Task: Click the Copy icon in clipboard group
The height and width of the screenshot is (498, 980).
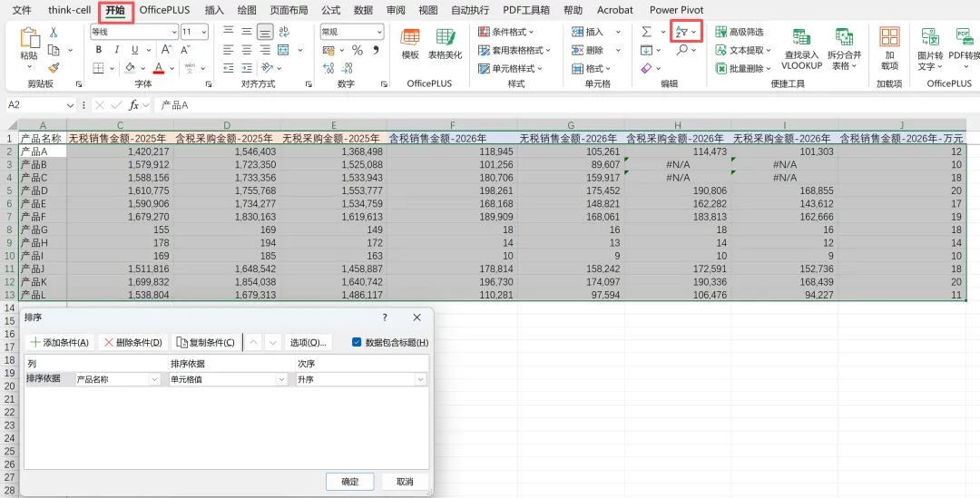Action: 54,50
